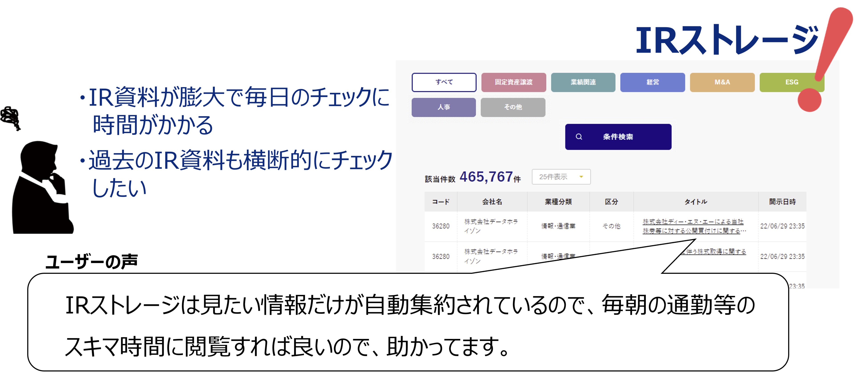Filter by 人事 category
The width and height of the screenshot is (868, 374).
click(x=443, y=107)
